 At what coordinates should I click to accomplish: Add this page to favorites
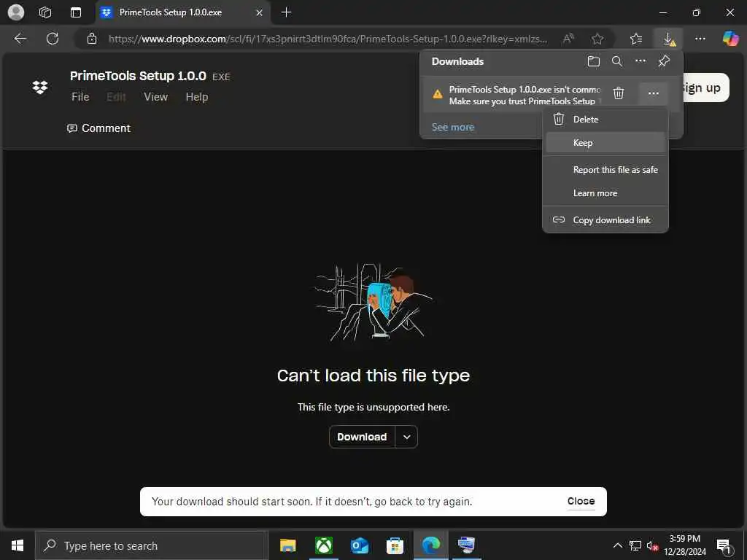[x=597, y=39]
